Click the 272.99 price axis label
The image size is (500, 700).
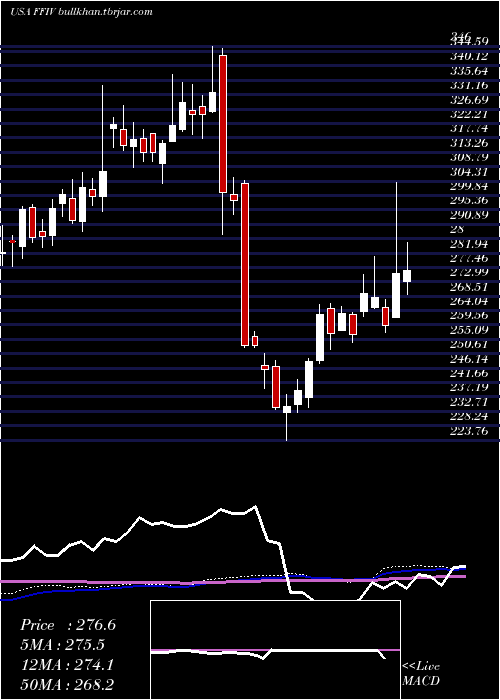[469, 272]
